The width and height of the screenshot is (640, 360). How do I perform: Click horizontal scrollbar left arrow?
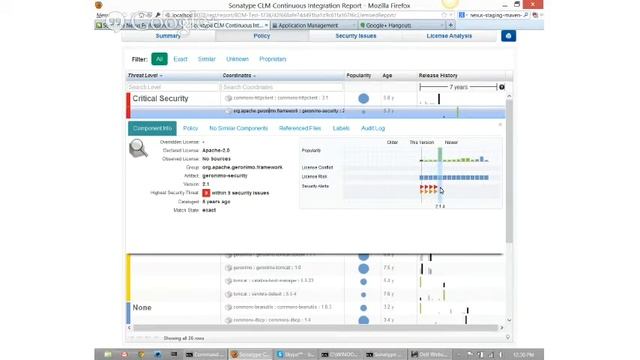(x=129, y=327)
